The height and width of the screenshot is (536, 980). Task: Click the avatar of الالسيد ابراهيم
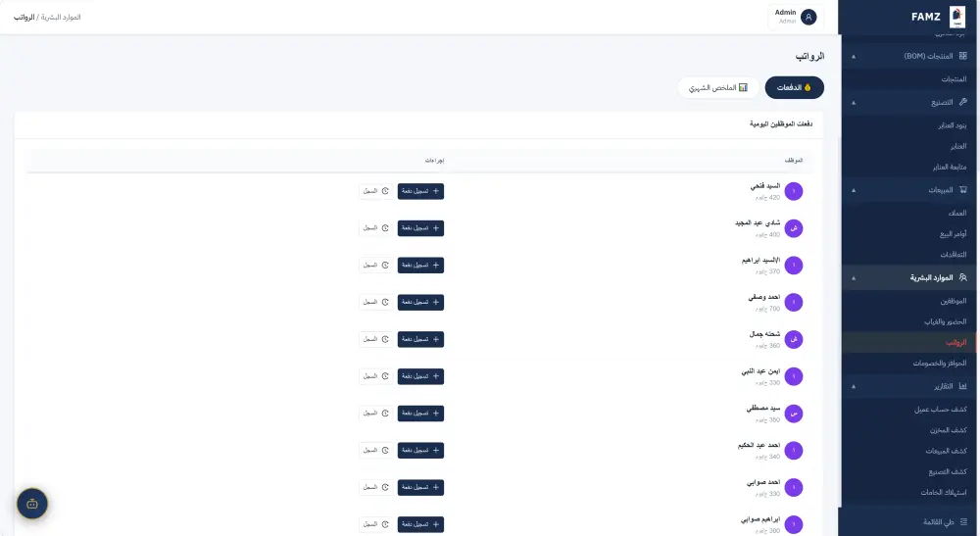coord(793,265)
